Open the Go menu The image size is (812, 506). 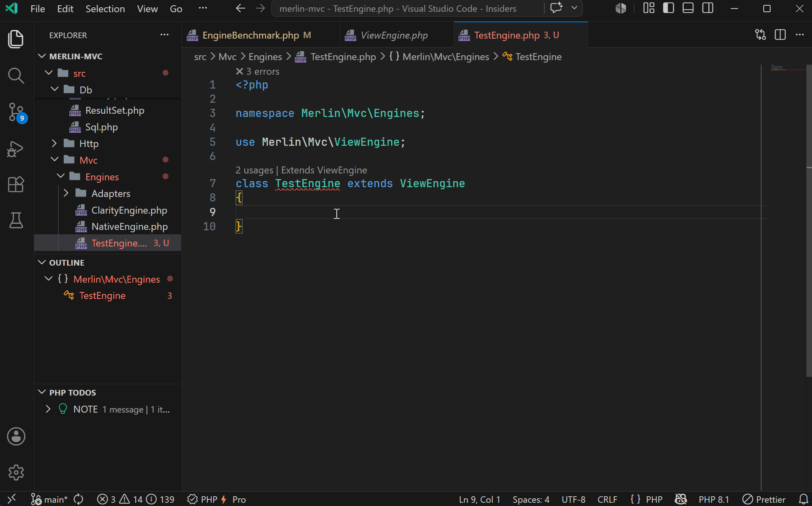click(176, 9)
